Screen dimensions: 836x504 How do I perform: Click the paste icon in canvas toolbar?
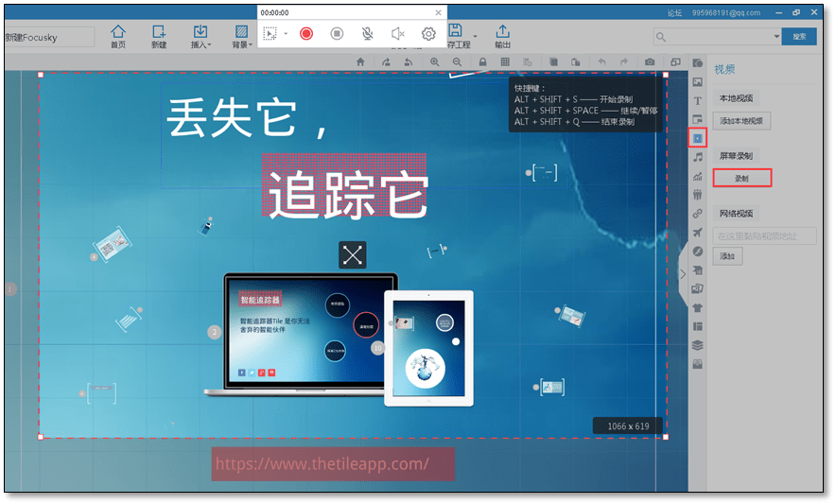click(575, 61)
